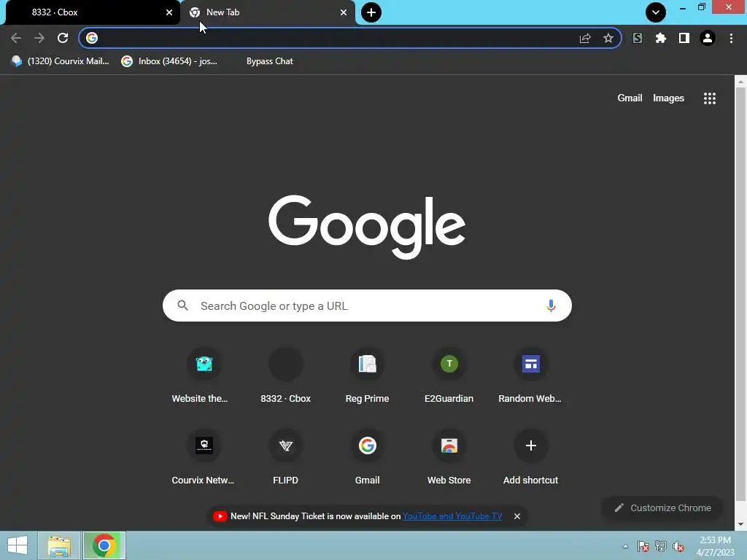Go forward with the forward arrow
The height and width of the screenshot is (560, 747).
[x=39, y=38]
